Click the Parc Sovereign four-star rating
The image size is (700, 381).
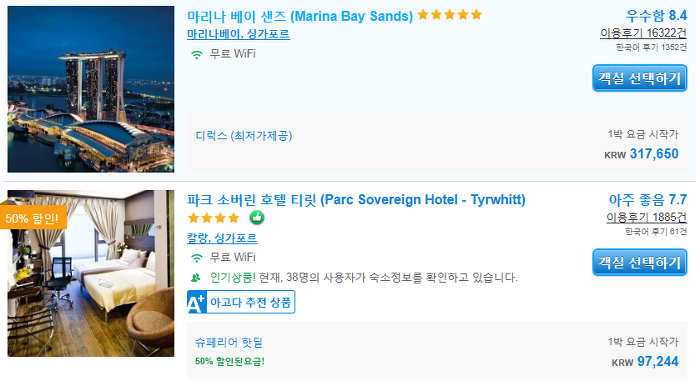[214, 218]
